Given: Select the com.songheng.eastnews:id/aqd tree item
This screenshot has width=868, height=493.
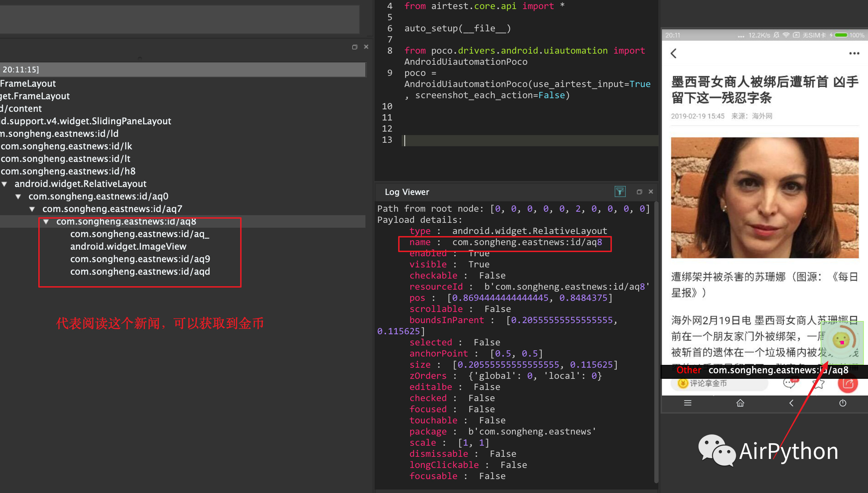Looking at the screenshot, I should (x=140, y=272).
